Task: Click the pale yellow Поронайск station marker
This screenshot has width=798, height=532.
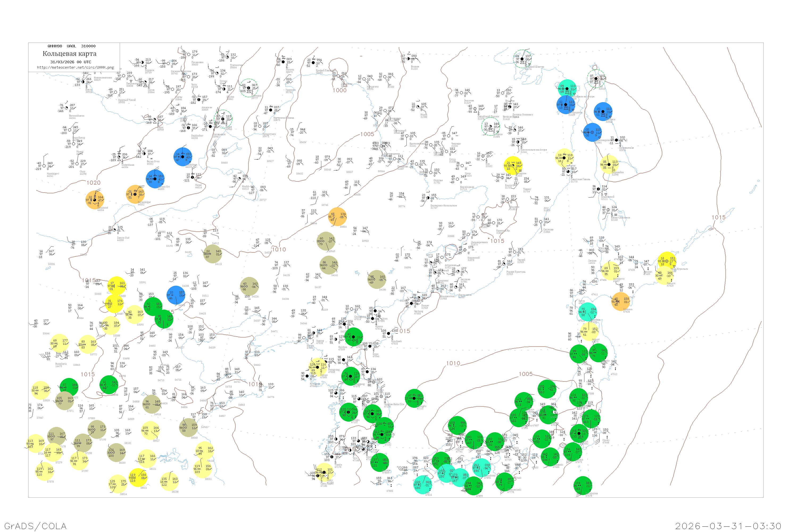Action: point(609,165)
